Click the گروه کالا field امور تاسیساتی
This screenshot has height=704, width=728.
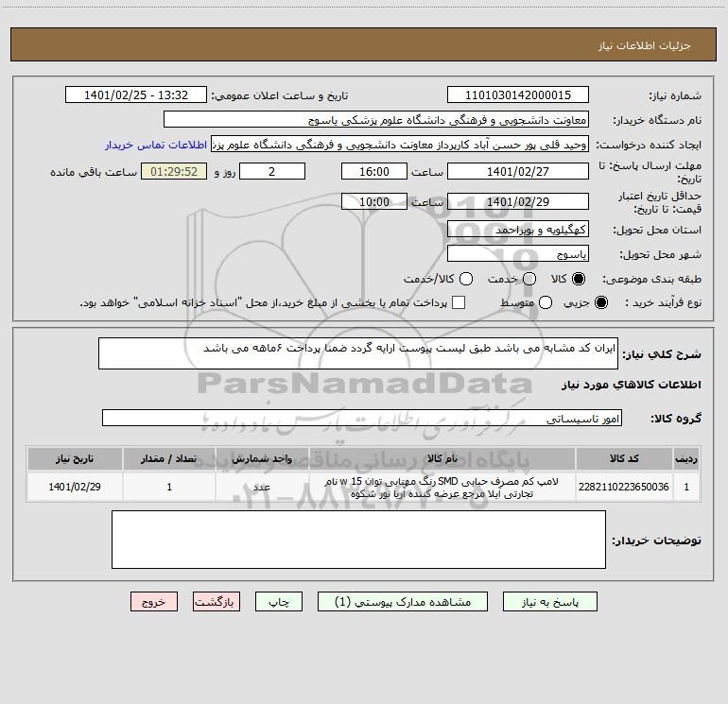pos(362,418)
